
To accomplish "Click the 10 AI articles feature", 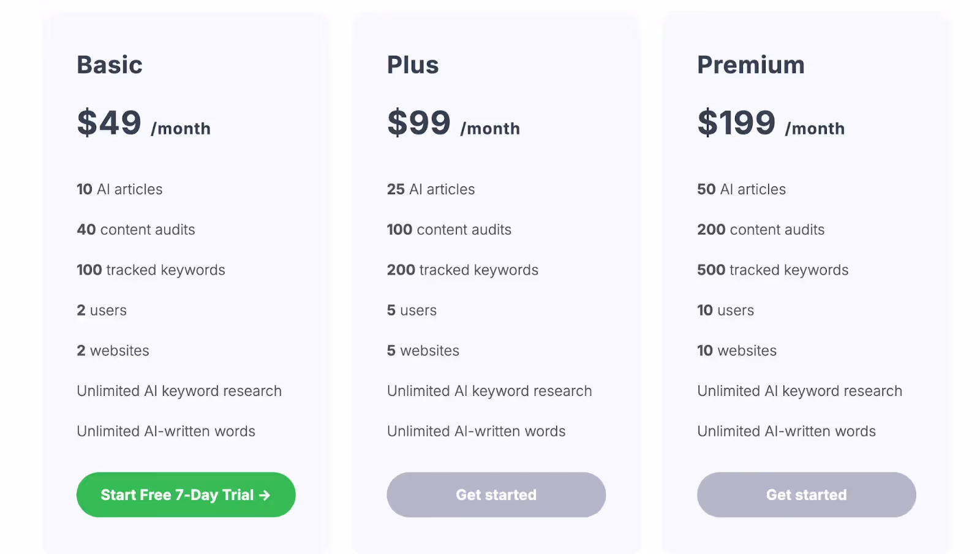I will pos(119,189).
